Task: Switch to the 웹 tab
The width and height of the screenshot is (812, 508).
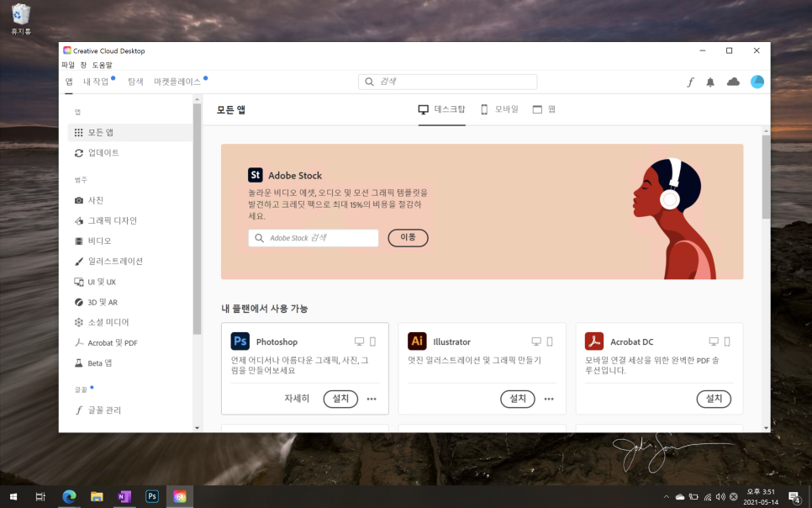Action: (x=544, y=109)
